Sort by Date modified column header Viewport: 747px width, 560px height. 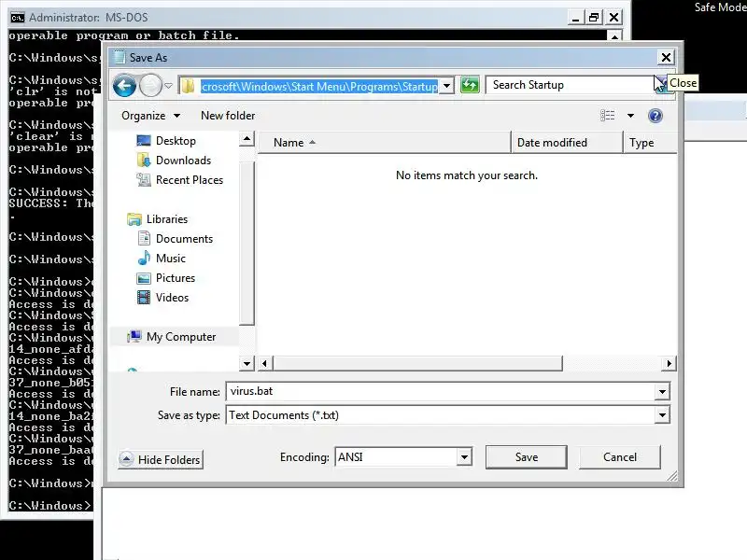pos(567,143)
